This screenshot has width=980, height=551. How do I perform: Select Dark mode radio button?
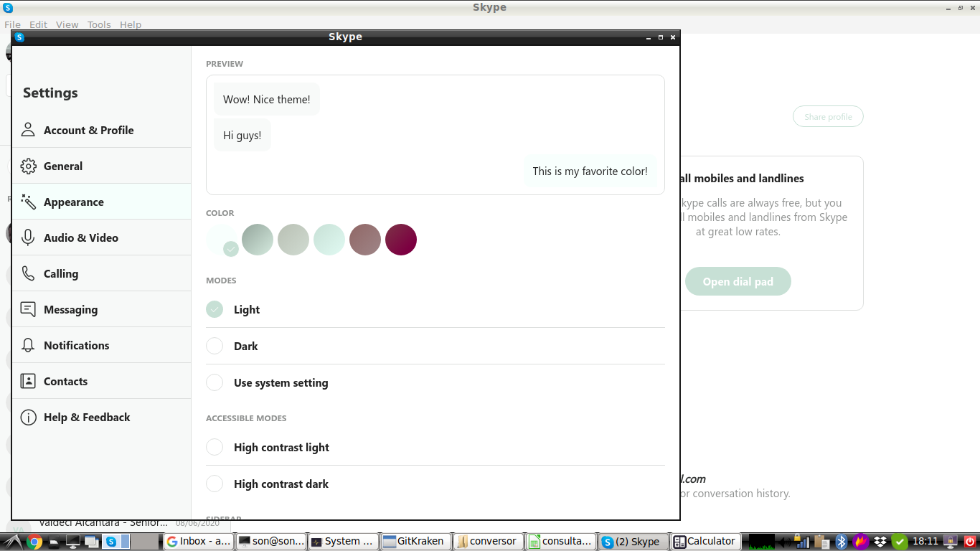(215, 346)
